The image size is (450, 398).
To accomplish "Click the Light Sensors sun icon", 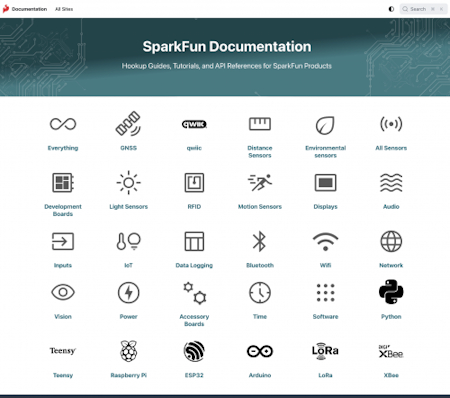I will [128, 183].
